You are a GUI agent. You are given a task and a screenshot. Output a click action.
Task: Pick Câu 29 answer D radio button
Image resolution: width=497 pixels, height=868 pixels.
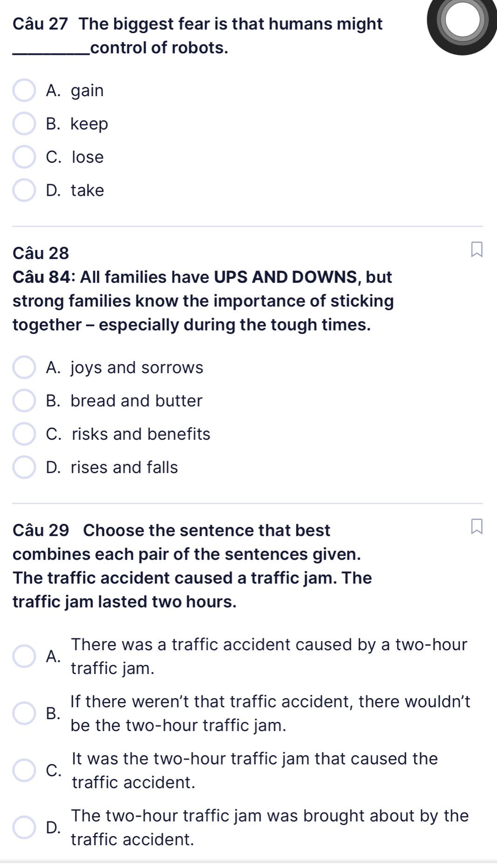point(24,827)
